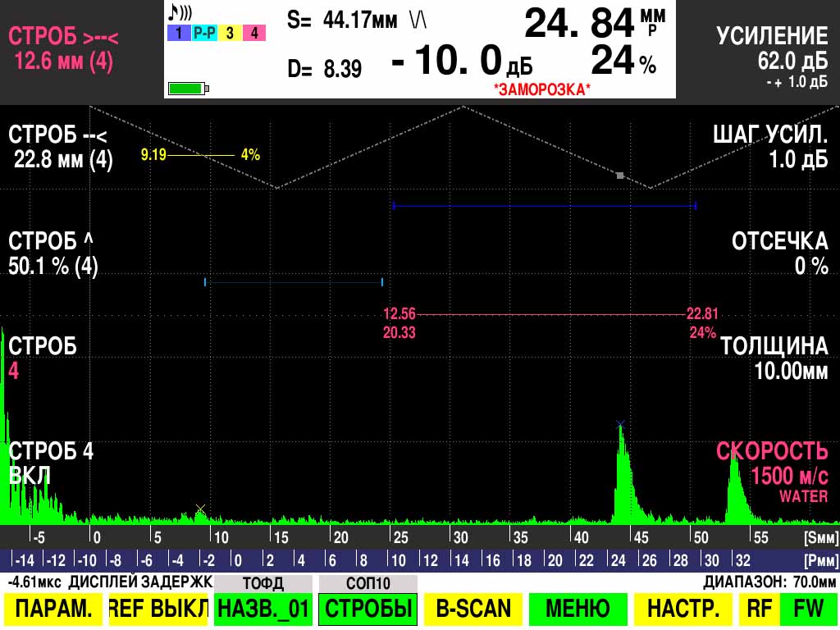Open the СТРОБ gate number selector
This screenshot has height=630, width=840.
pyautogui.click(x=43, y=358)
